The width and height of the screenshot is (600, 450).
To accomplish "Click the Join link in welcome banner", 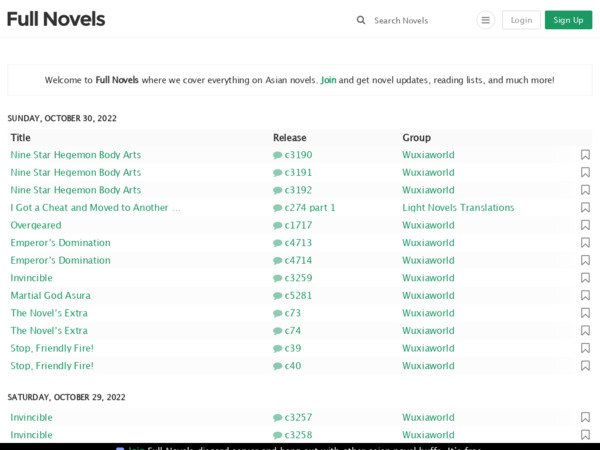I will pyautogui.click(x=328, y=80).
